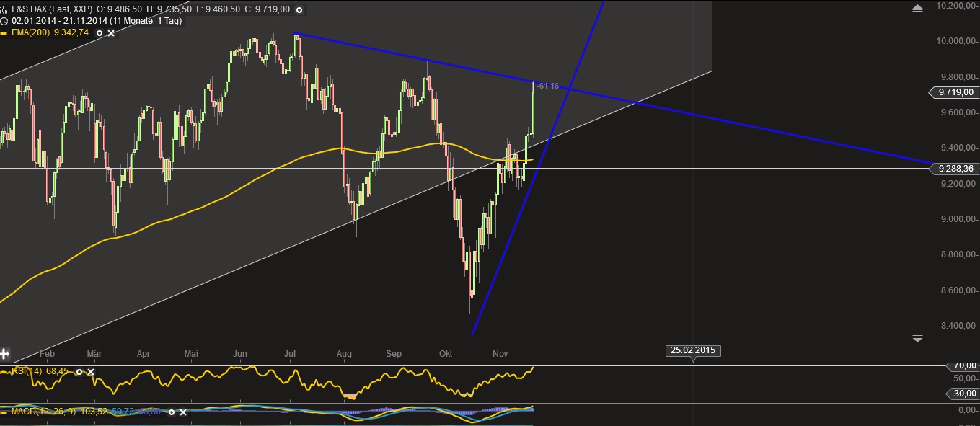Image resolution: width=980 pixels, height=426 pixels.
Task: Open the MACD(12, 26, 9) settings icon
Action: 172,412
